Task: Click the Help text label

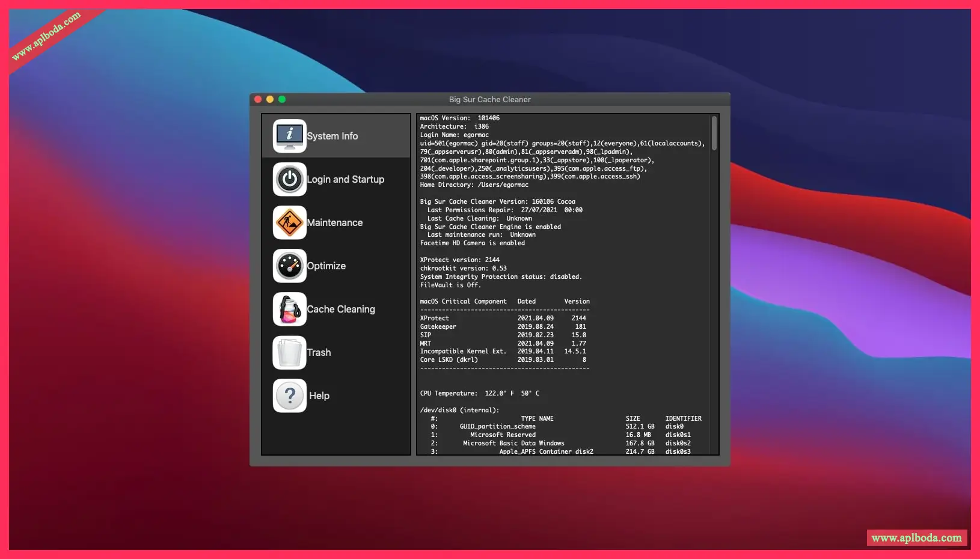Action: click(x=319, y=396)
